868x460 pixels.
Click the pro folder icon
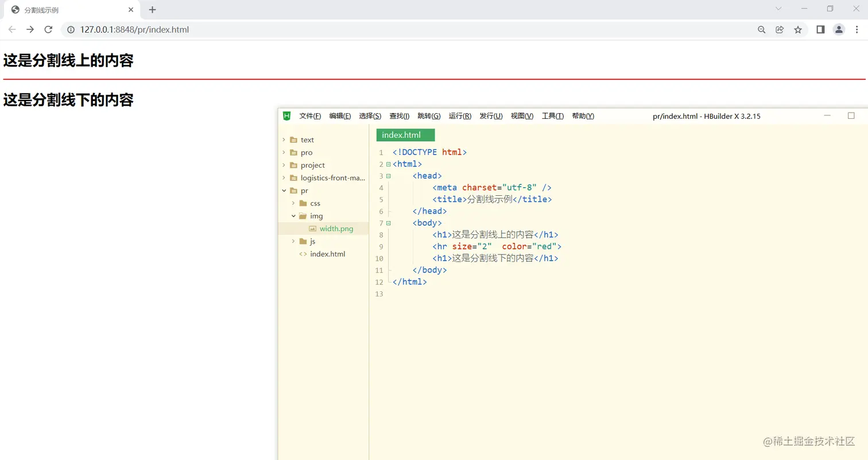293,152
